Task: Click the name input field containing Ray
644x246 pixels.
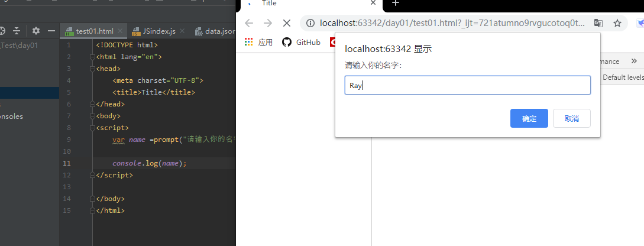Action: (467, 85)
